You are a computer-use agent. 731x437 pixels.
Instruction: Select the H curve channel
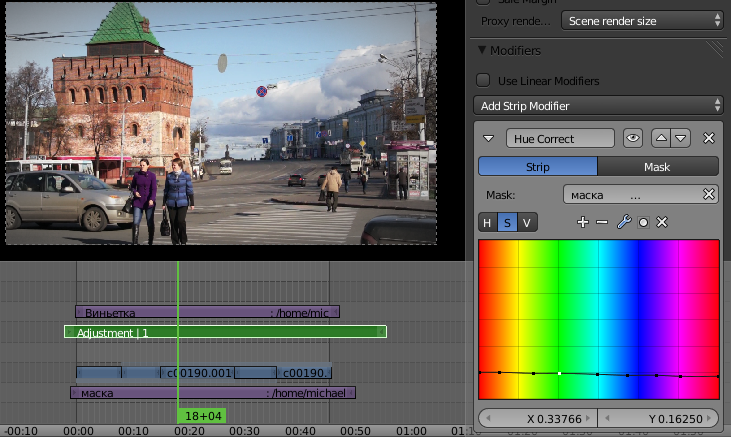488,222
